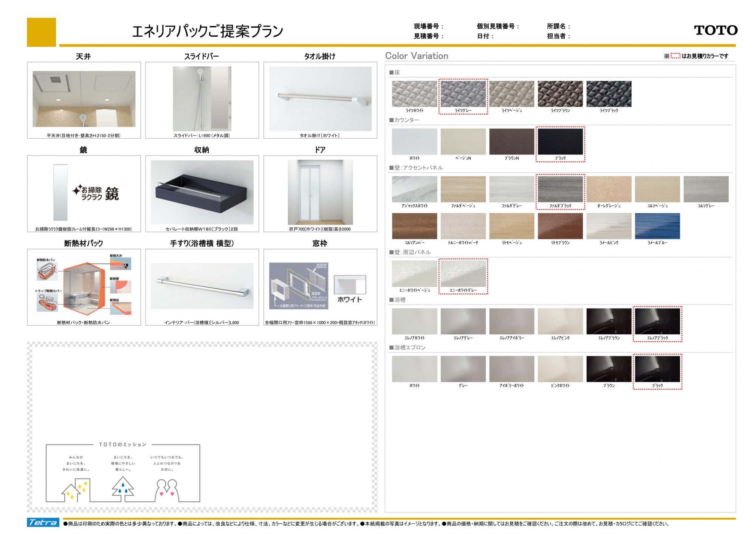Select the ブラック bathtub apron swatch

pyautogui.click(x=657, y=369)
